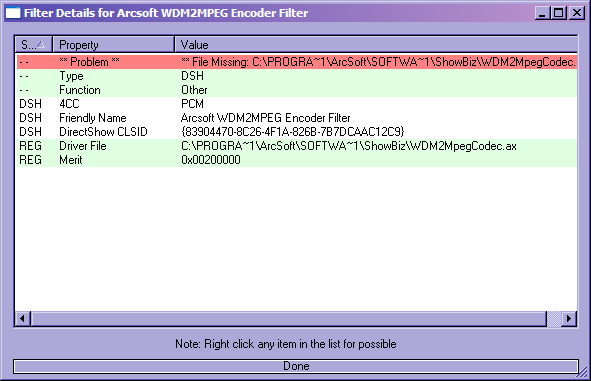
Task: Maximize the Filter Details window
Action: click(x=559, y=13)
